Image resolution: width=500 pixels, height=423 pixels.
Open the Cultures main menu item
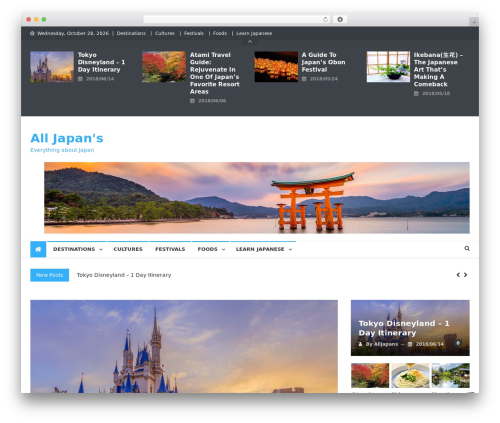128,249
